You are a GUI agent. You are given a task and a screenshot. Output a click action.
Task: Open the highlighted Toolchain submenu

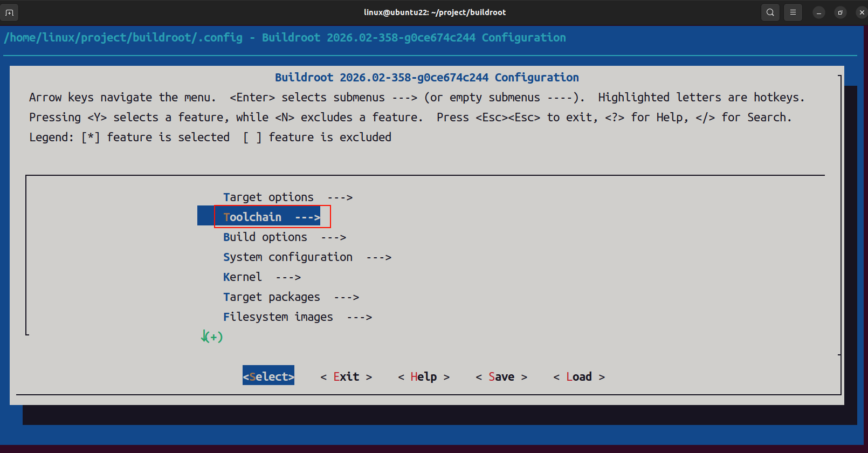pyautogui.click(x=272, y=217)
